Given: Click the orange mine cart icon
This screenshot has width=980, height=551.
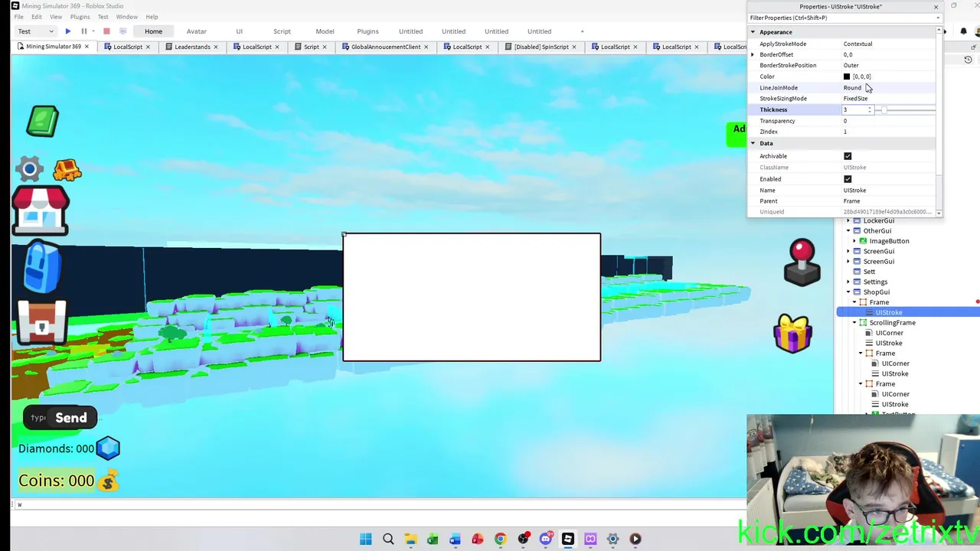Looking at the screenshot, I should (67, 169).
